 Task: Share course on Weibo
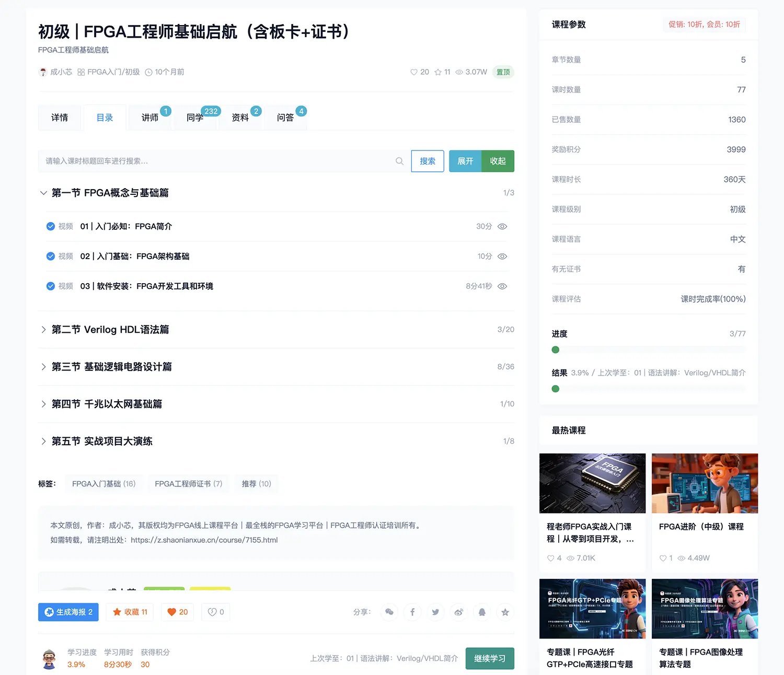(x=459, y=612)
